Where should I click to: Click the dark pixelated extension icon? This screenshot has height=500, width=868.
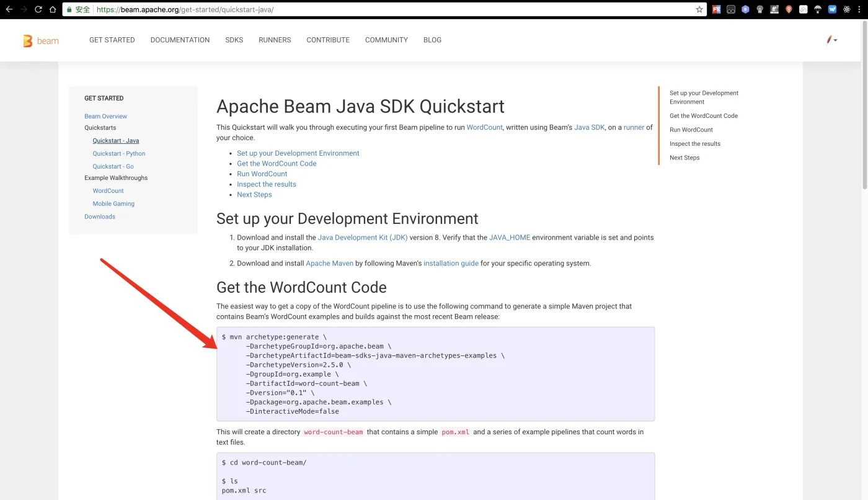[774, 9]
